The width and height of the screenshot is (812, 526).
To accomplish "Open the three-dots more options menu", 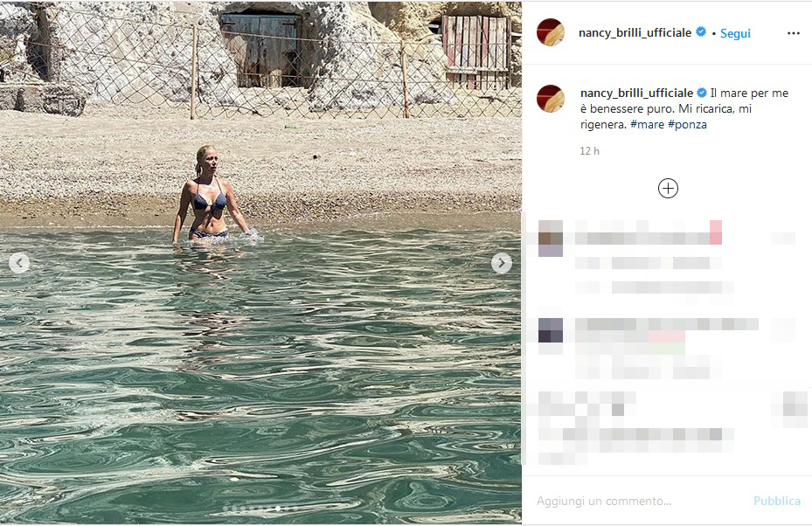I will 794,33.
